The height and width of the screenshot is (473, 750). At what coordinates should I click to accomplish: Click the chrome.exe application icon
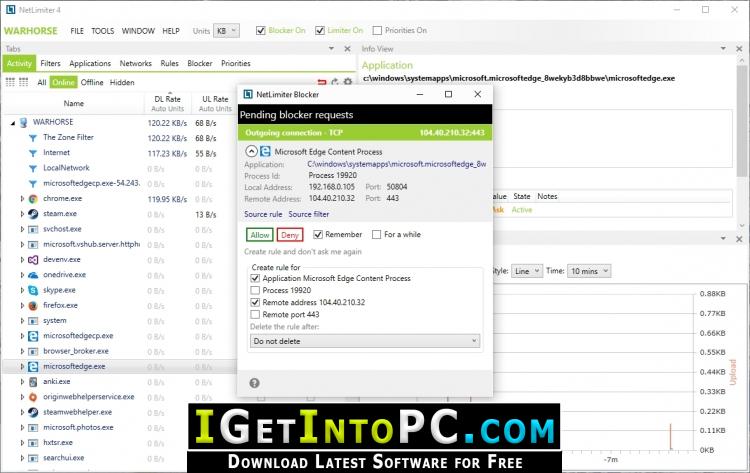click(33, 198)
